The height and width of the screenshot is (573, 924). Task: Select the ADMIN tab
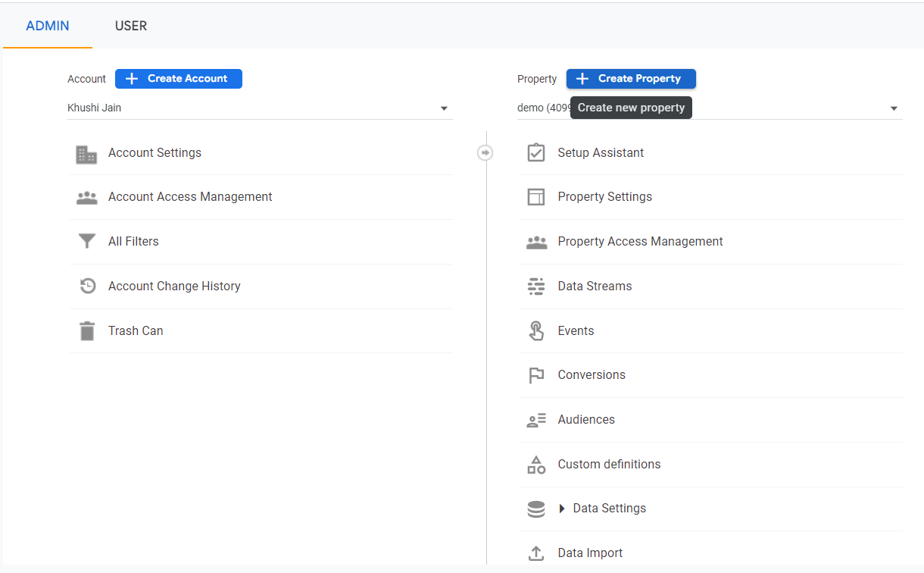[x=48, y=26]
